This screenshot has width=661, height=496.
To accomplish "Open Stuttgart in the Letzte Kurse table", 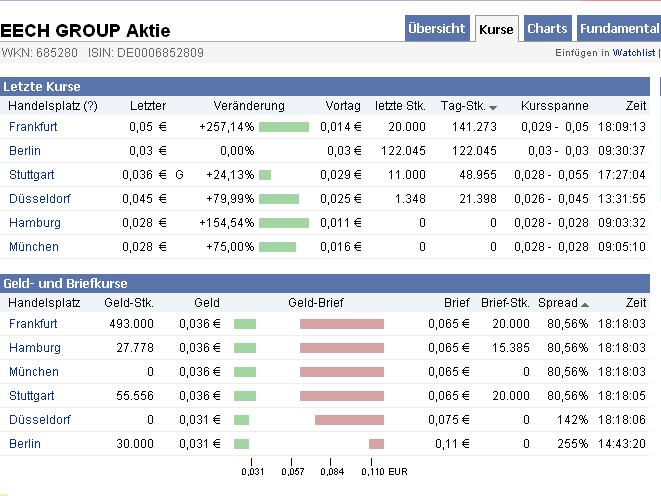I will tap(32, 175).
